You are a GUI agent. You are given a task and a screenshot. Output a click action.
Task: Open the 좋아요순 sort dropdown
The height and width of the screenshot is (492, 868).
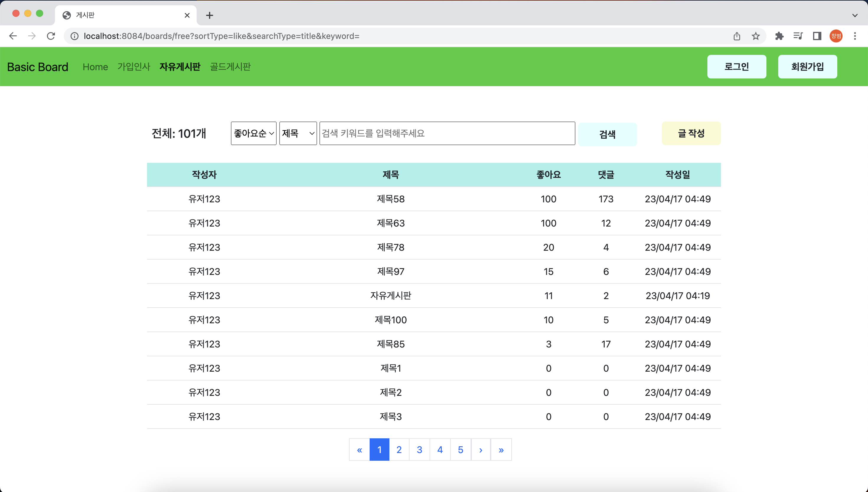point(254,134)
